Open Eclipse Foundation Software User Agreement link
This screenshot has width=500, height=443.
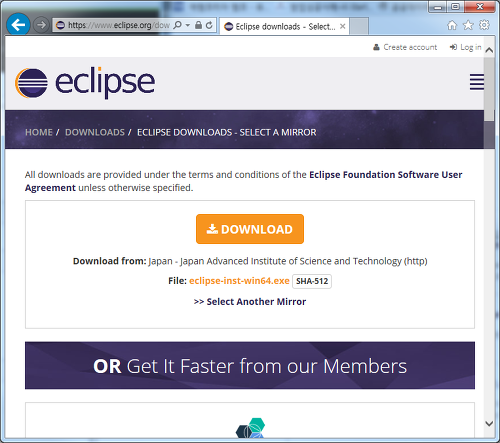click(244, 181)
